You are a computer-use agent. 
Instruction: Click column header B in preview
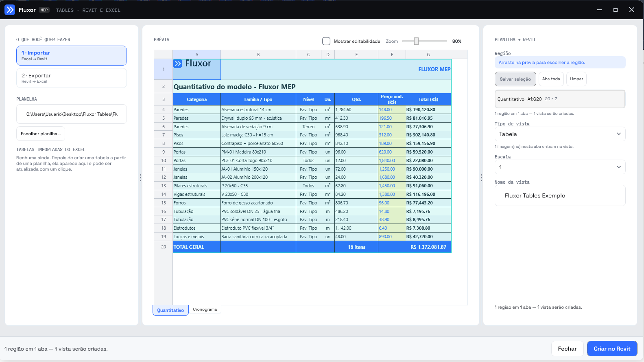(x=258, y=55)
